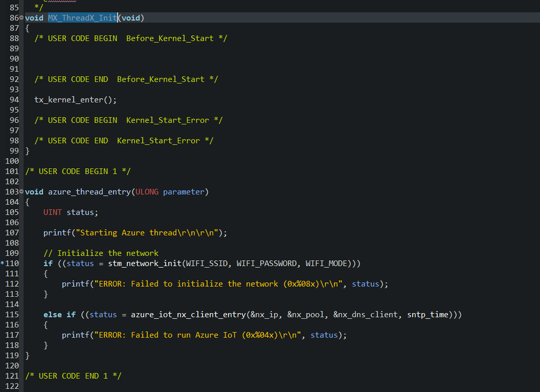Click the "else if" keyword on line 115

coord(59,315)
